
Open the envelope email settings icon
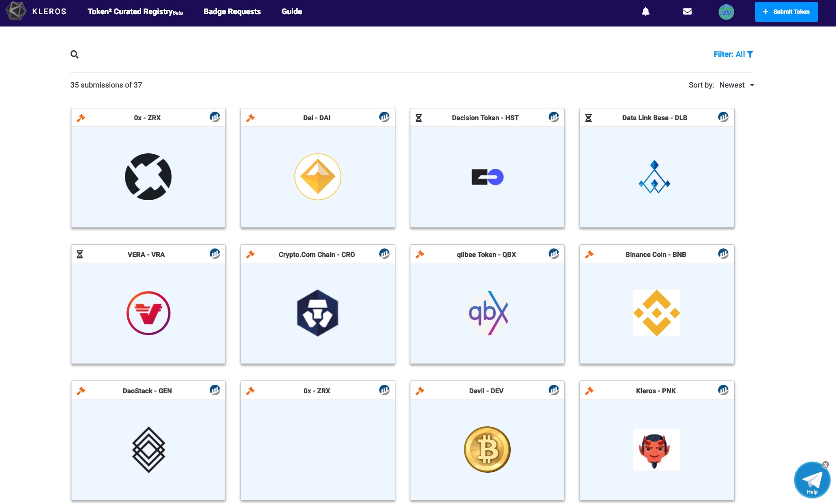coord(687,11)
